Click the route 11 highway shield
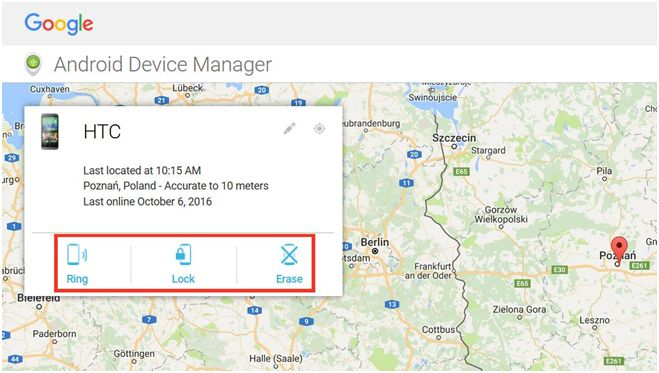 coord(406,183)
